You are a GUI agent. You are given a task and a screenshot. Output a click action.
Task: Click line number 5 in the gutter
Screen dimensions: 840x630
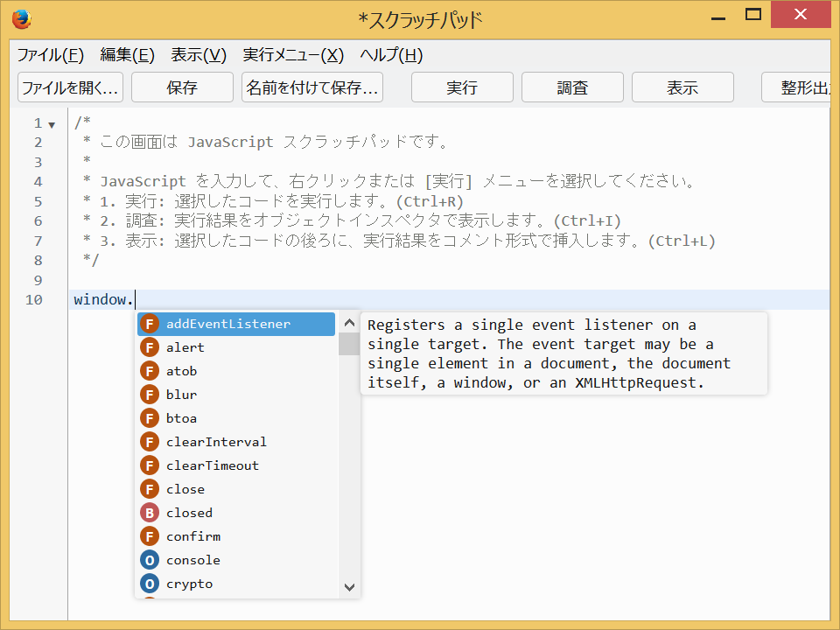pos(38,202)
